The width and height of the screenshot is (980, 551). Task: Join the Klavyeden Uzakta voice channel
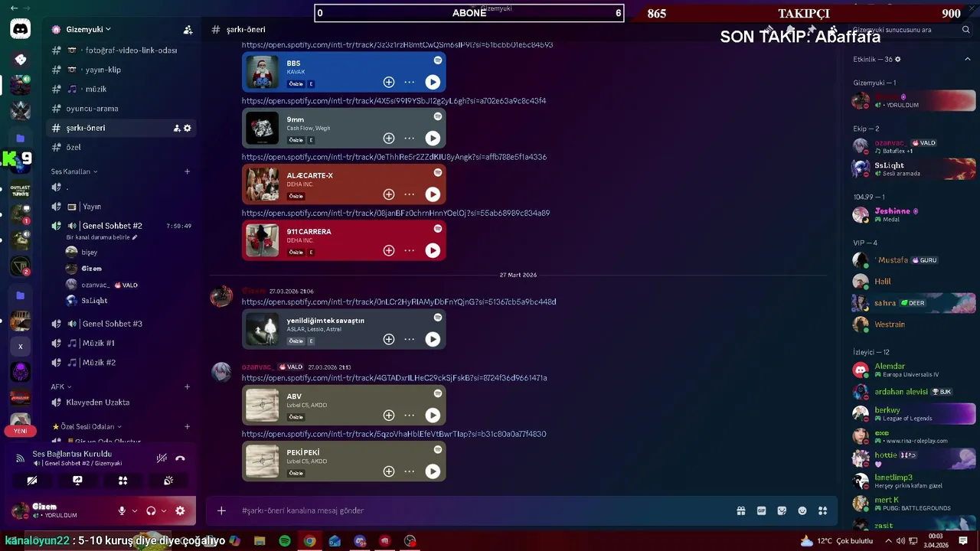pyautogui.click(x=121, y=402)
